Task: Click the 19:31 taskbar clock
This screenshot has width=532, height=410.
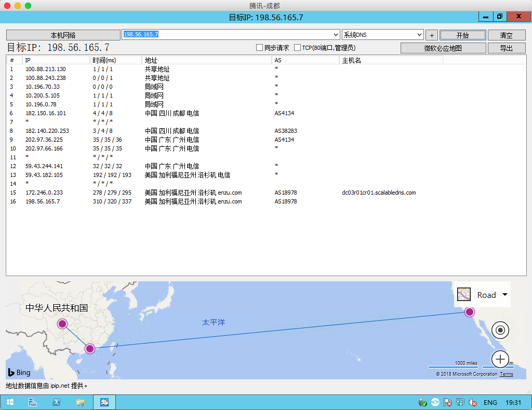Action: (513, 403)
